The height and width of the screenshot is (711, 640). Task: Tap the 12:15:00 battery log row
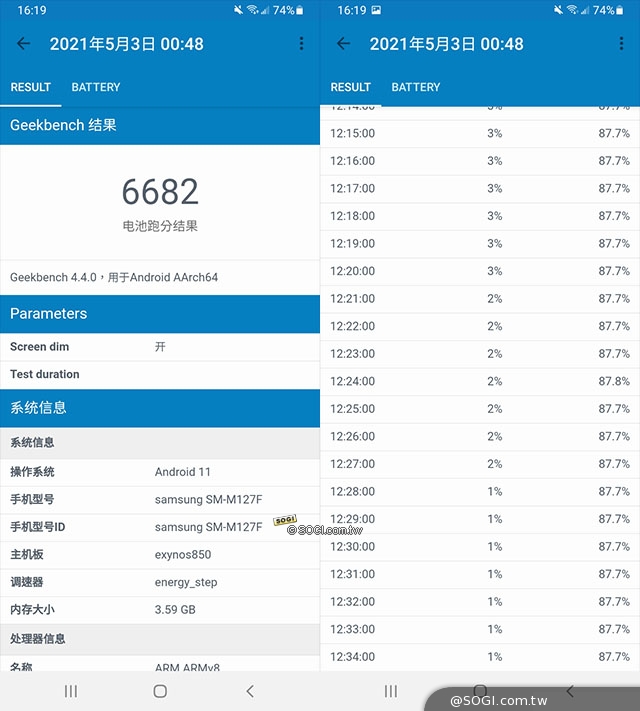click(x=480, y=133)
